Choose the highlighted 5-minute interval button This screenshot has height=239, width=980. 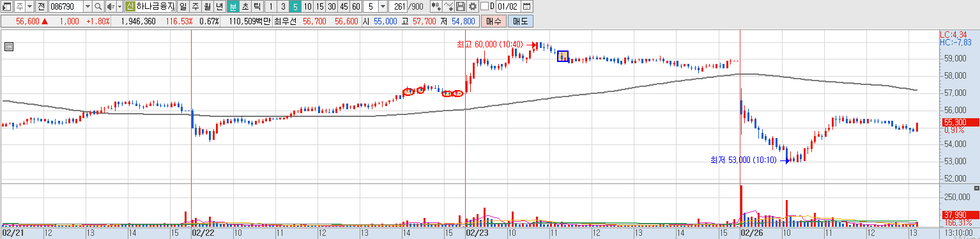point(295,6)
